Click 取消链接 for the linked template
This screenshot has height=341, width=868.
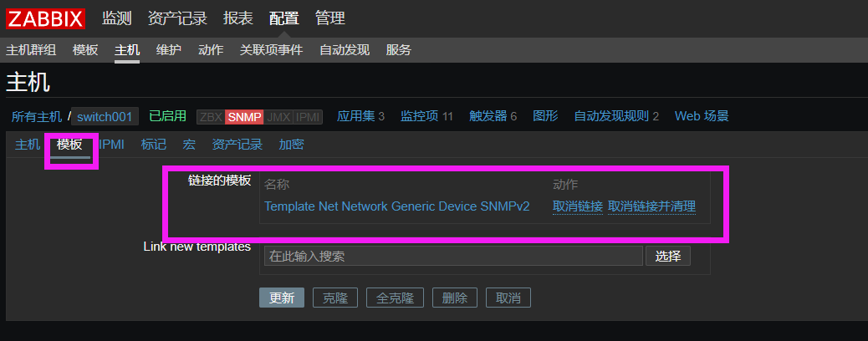tap(577, 206)
